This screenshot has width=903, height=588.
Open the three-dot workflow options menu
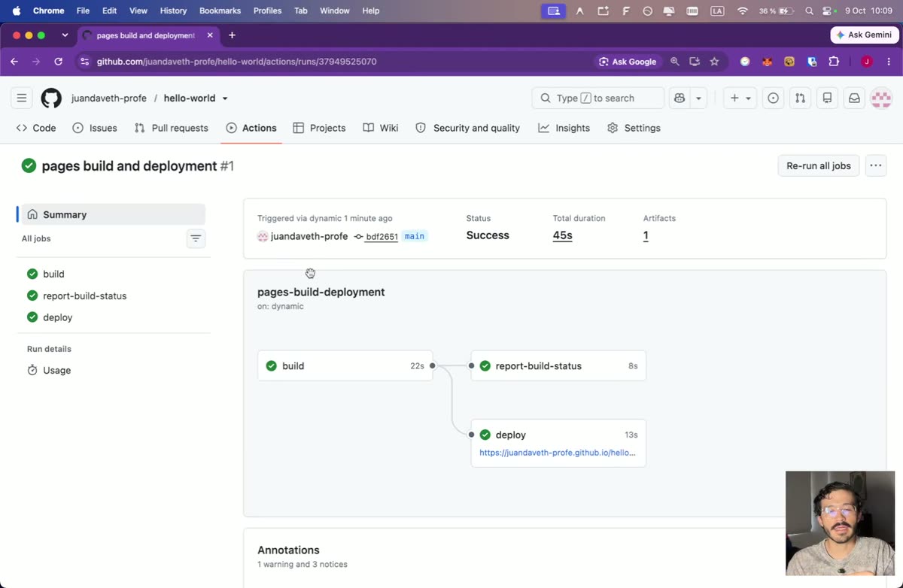[x=875, y=165]
